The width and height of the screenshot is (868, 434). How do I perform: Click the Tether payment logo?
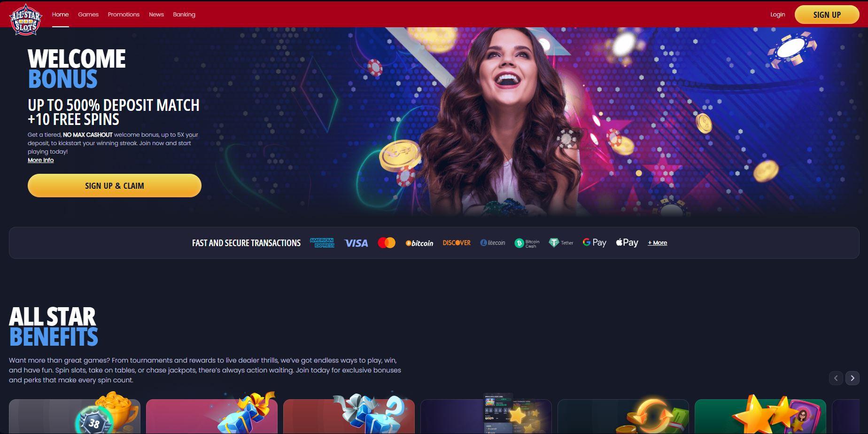tap(561, 243)
